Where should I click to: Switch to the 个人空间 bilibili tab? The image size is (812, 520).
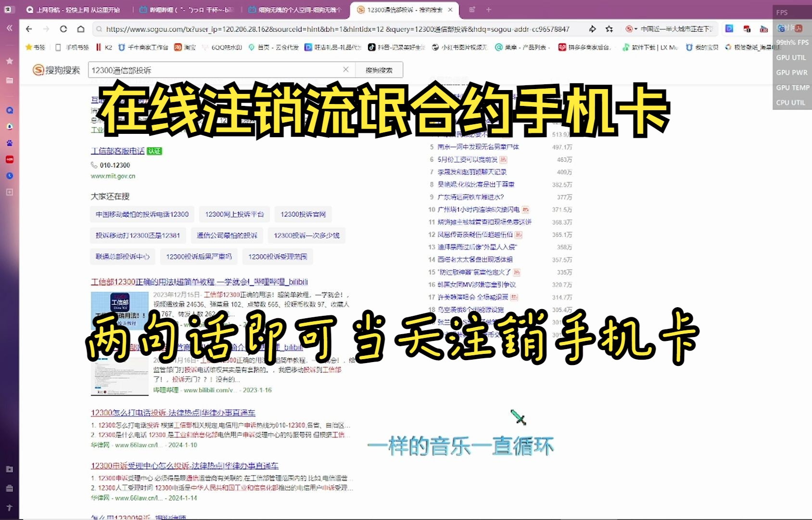click(x=295, y=10)
